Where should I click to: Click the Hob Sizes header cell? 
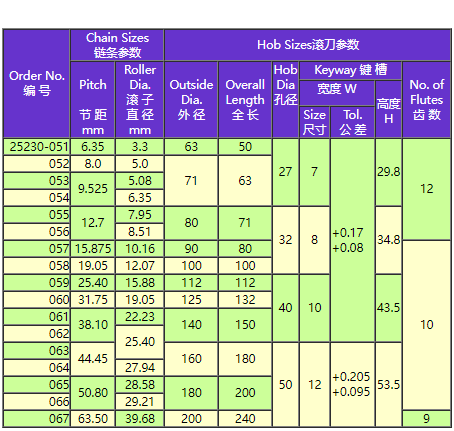[x=308, y=45]
